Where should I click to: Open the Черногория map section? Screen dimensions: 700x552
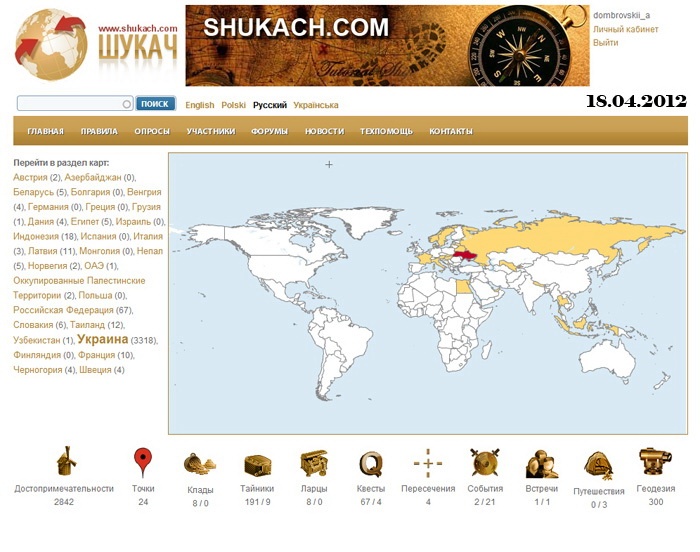tap(38, 370)
